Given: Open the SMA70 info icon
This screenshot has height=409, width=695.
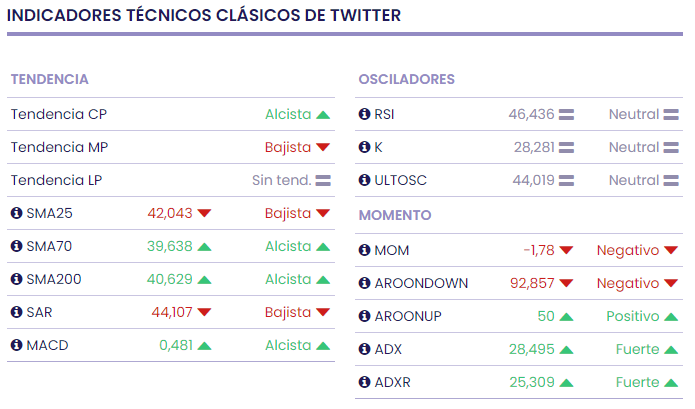Looking at the screenshot, I should click(x=16, y=246).
